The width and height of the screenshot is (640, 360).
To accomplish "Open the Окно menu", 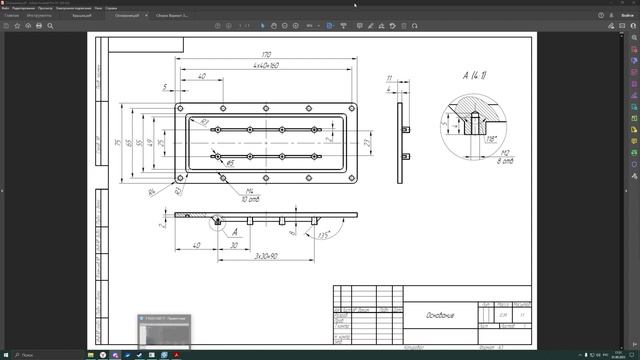I will coord(98,8).
